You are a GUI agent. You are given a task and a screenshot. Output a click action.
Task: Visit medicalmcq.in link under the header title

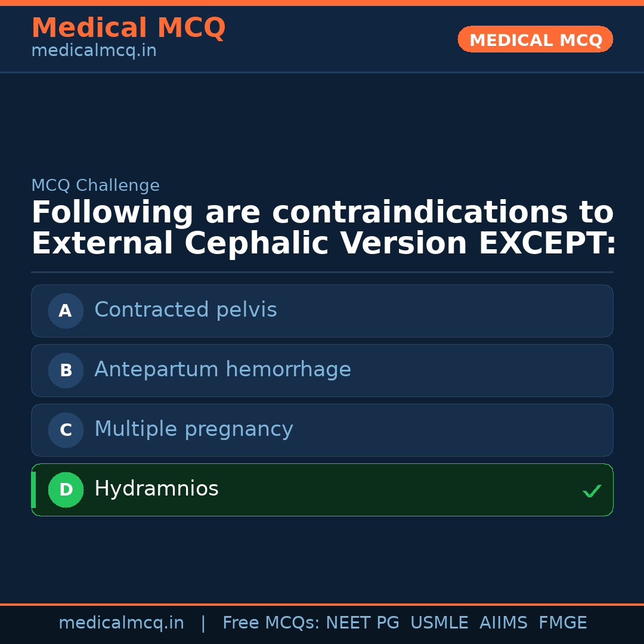(94, 51)
